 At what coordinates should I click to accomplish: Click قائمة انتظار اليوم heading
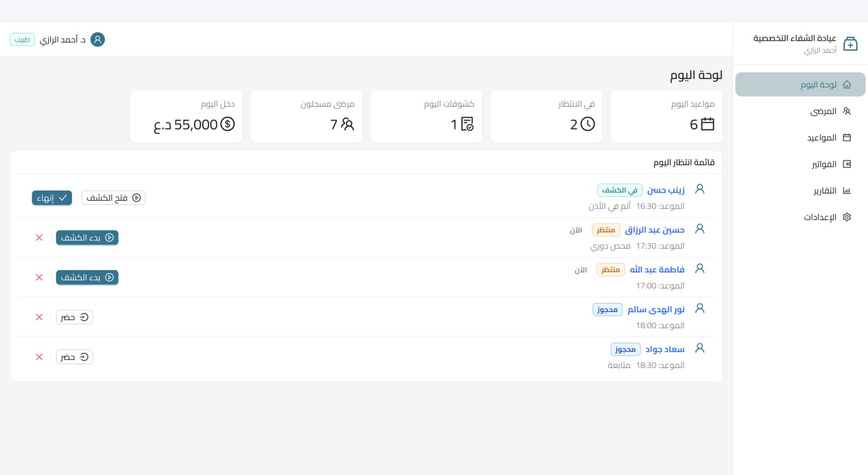click(x=684, y=162)
